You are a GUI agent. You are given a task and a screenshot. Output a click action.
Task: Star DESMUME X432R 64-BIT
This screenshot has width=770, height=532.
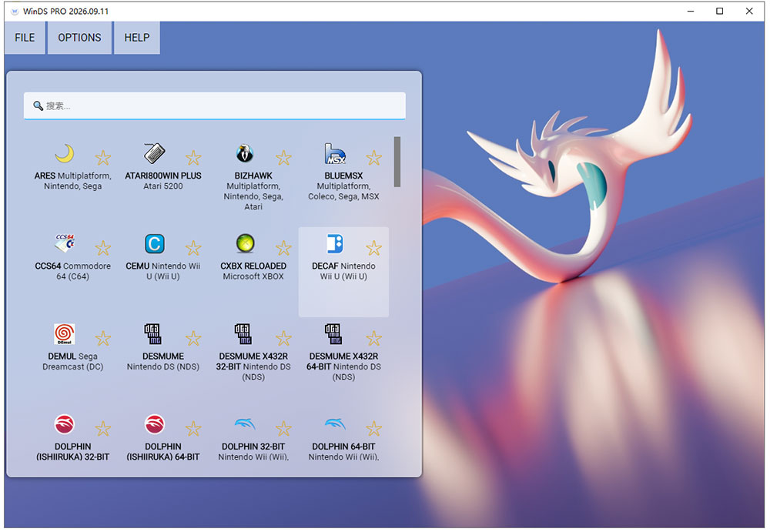click(373, 339)
